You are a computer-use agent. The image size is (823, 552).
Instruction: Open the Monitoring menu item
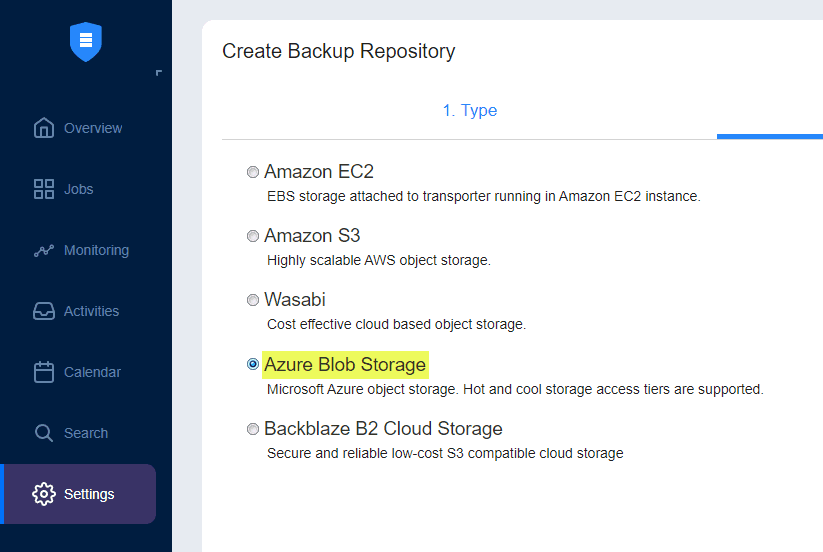96,250
